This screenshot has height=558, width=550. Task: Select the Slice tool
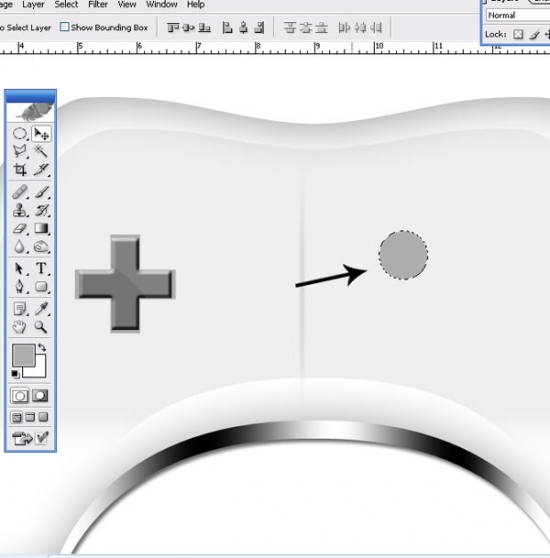point(41,169)
